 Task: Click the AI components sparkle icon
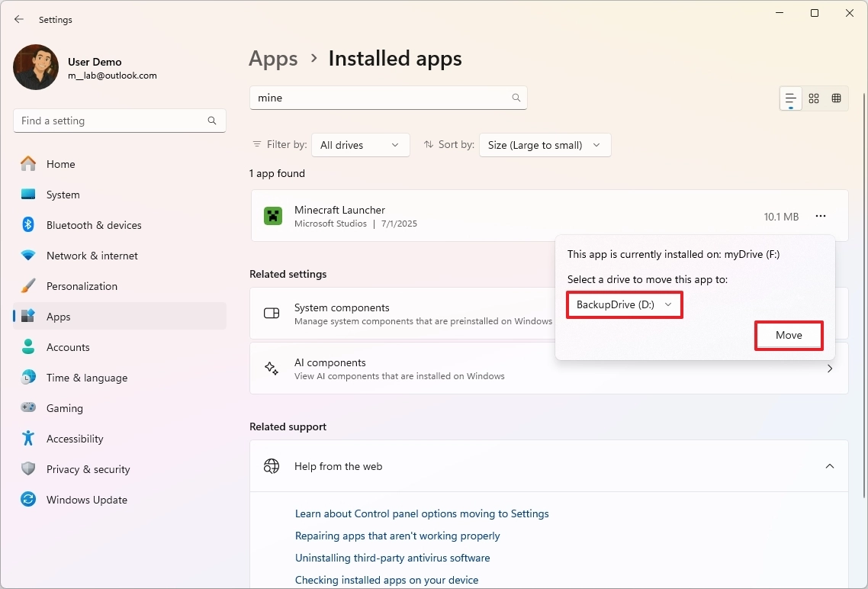[x=272, y=369]
